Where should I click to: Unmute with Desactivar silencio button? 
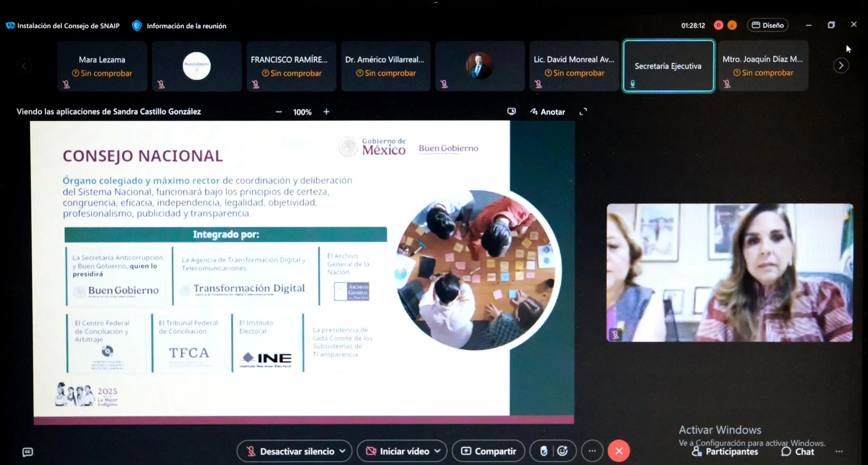291,451
